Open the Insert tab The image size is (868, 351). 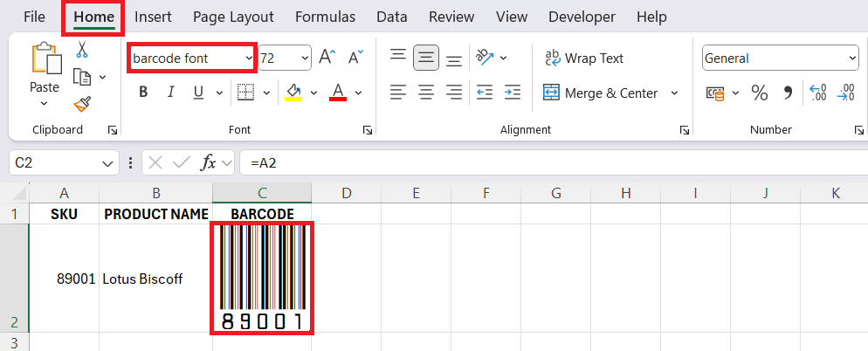pos(153,17)
